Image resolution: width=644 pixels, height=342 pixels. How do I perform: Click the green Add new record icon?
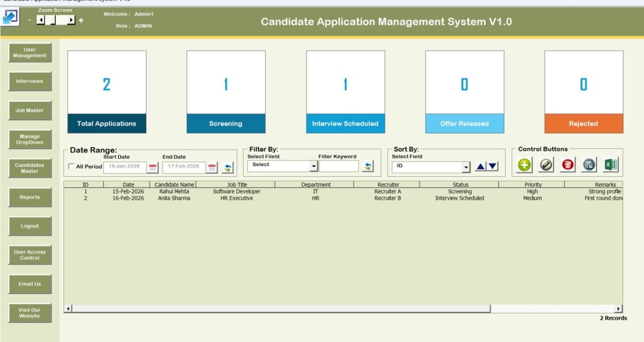click(525, 165)
